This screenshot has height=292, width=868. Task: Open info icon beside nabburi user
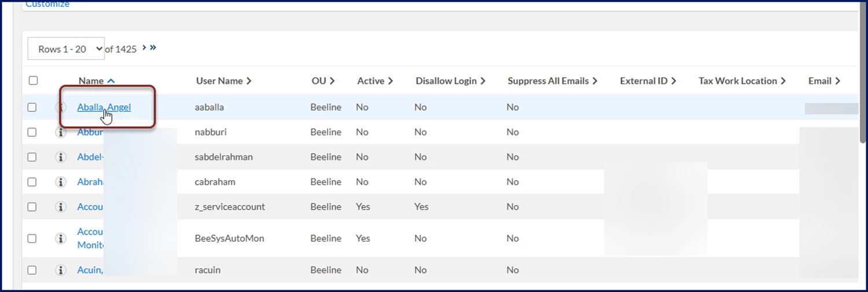pos(61,132)
